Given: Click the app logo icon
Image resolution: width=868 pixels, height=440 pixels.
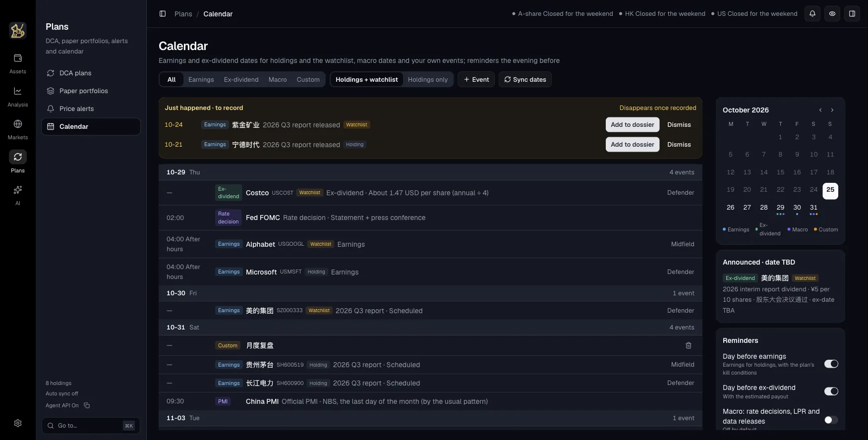Looking at the screenshot, I should pyautogui.click(x=18, y=30).
